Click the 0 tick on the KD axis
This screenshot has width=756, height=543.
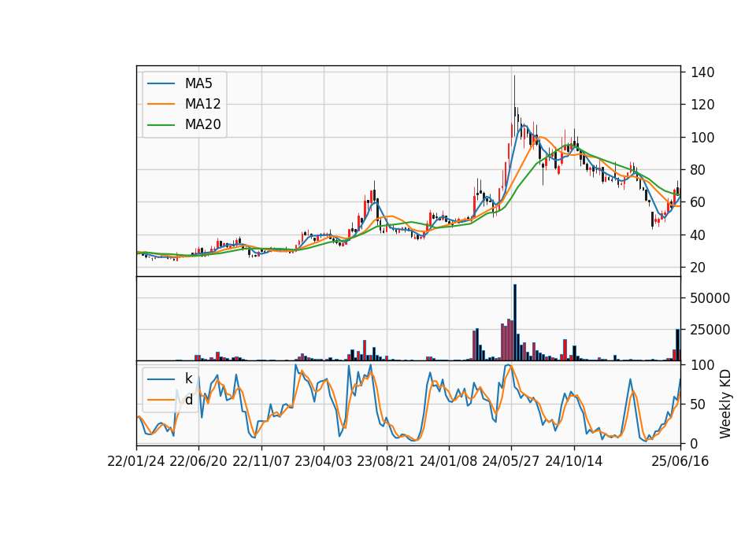695,444
